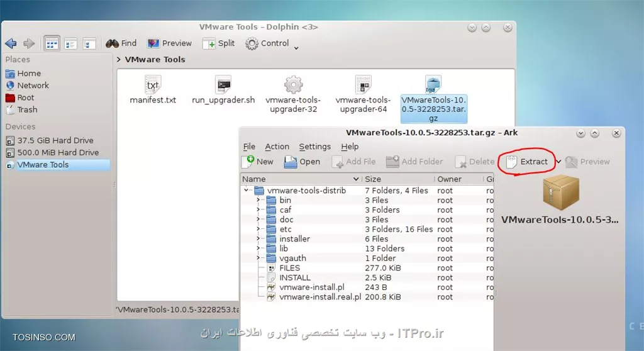
Task: Expand the vgauth folder
Action: (258, 258)
